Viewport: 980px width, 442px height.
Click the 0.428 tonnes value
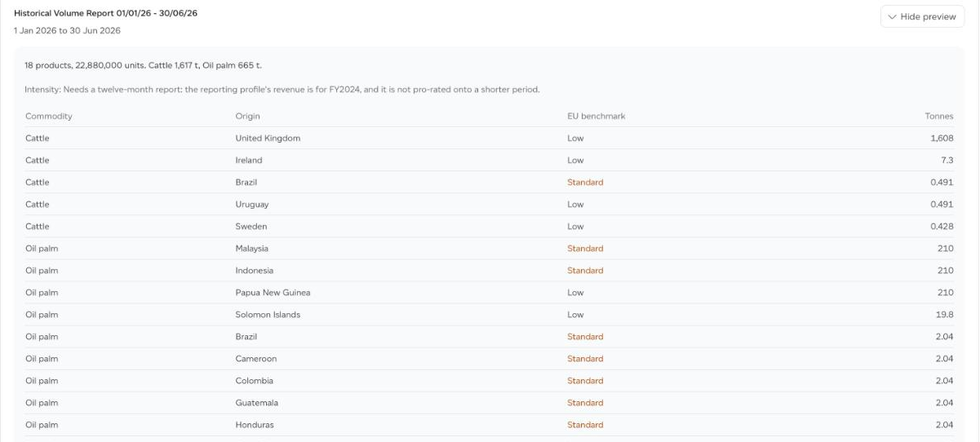coord(942,227)
